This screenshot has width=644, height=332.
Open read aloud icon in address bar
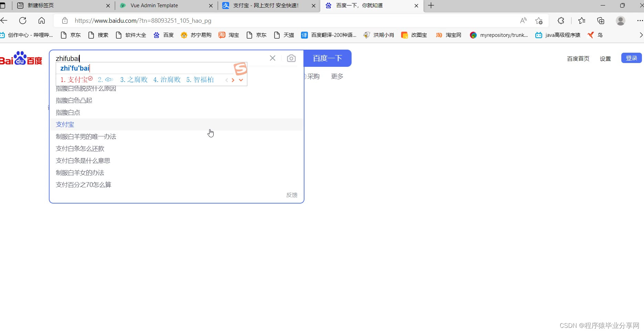(523, 21)
